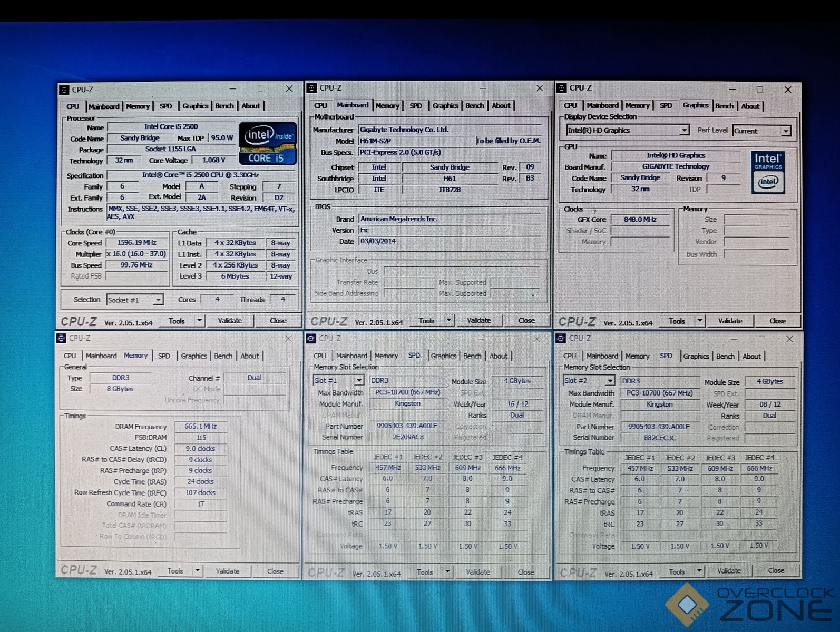Click the H61M-S2P model field
Image resolution: width=840 pixels, height=632 pixels.
[416, 141]
